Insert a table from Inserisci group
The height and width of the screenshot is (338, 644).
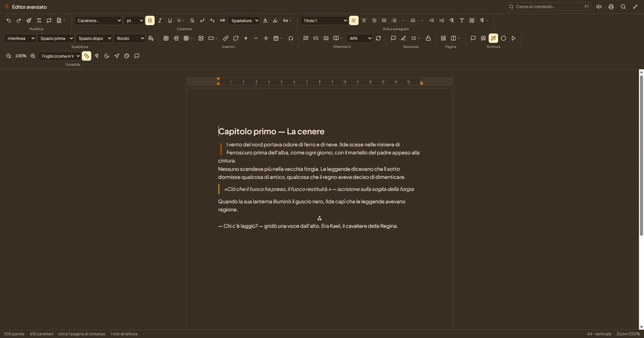point(166,38)
